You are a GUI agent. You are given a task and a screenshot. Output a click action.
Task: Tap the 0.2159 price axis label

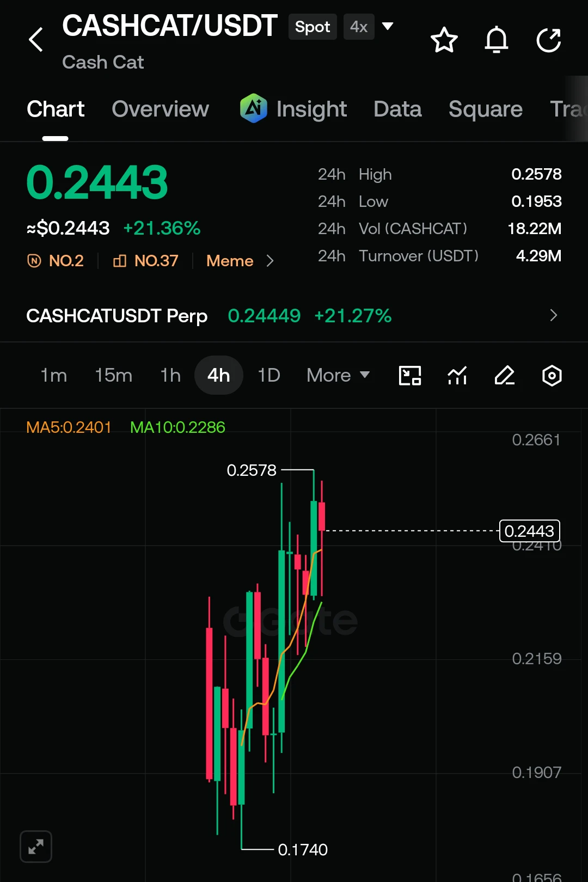pos(536,659)
